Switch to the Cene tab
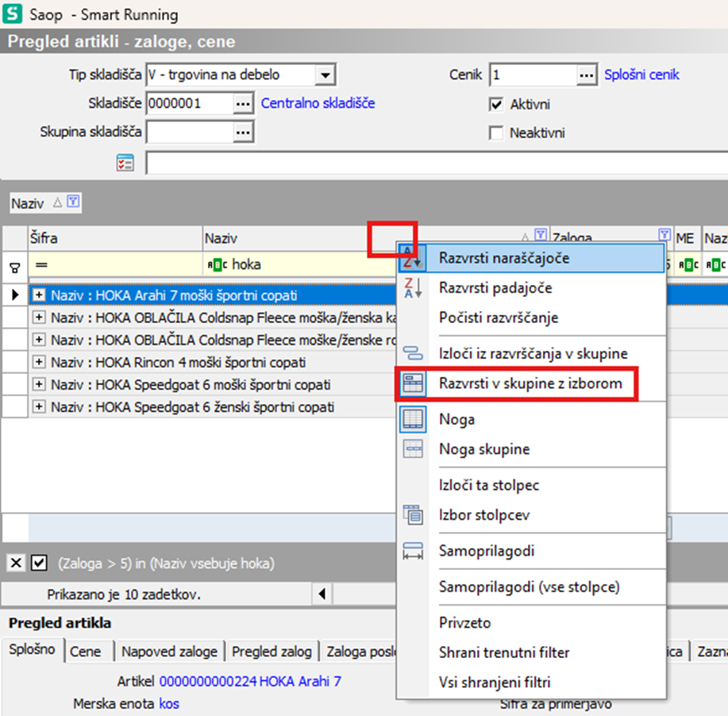 tap(86, 651)
